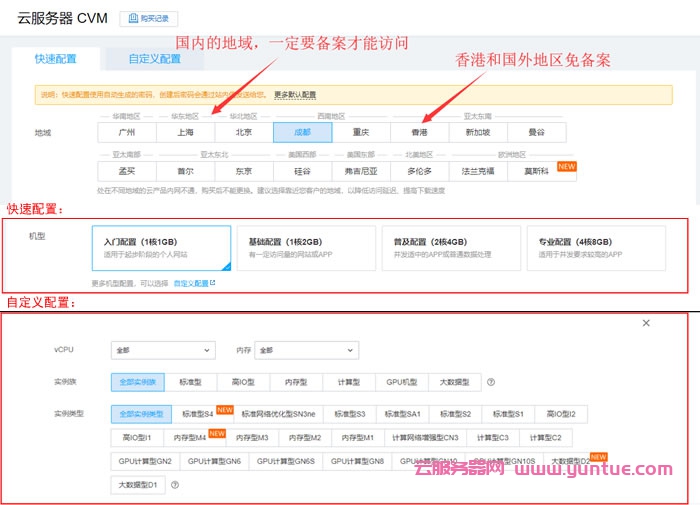This screenshot has height=505, width=700.
Task: Select GPU计算型GN8 instance type
Action: coord(357,461)
